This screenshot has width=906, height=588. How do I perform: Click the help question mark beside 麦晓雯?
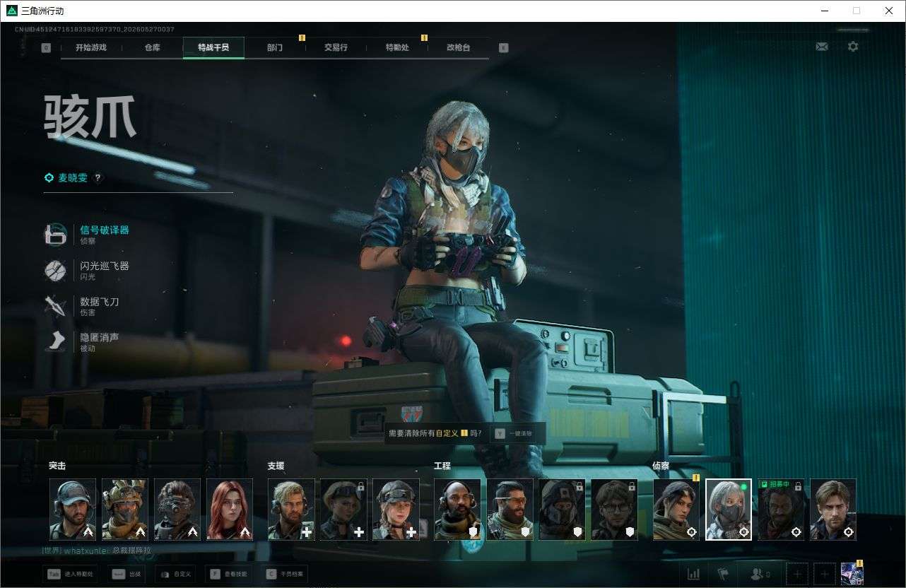[x=98, y=178]
